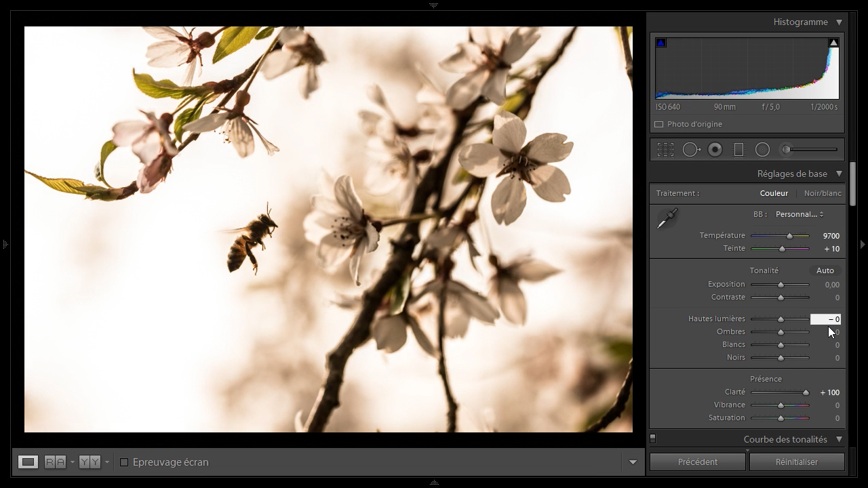This screenshot has width=868, height=488.
Task: Open the BB white balance preset dropdown
Action: click(800, 214)
